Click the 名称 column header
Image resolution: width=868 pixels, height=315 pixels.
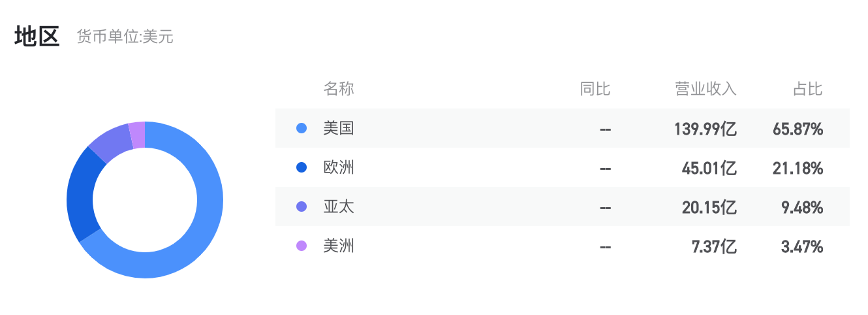(x=339, y=89)
